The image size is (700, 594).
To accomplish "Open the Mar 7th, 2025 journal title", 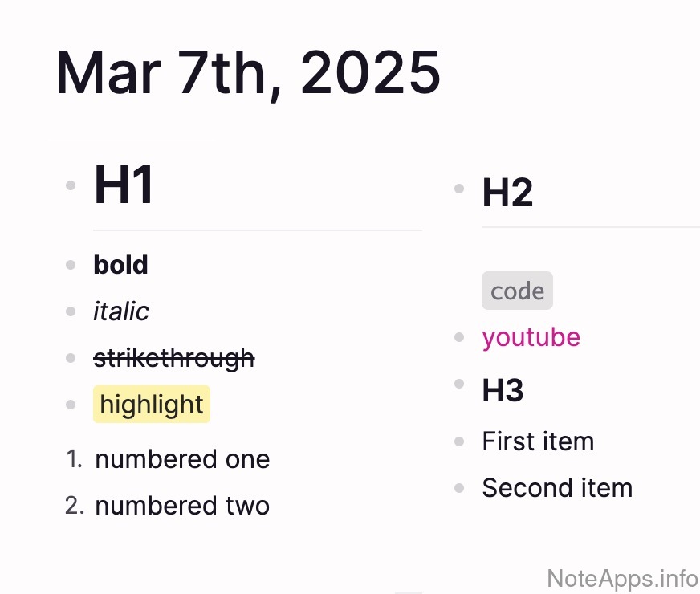I will (x=248, y=74).
